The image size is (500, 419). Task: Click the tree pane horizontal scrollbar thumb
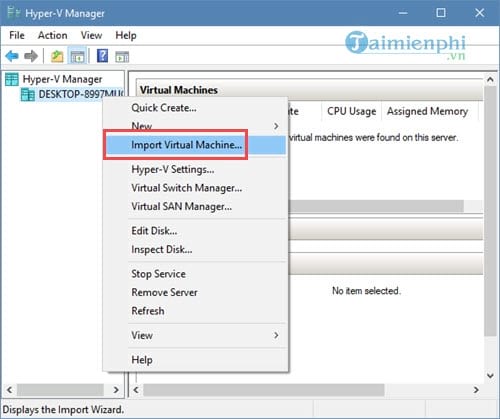tap(60, 390)
